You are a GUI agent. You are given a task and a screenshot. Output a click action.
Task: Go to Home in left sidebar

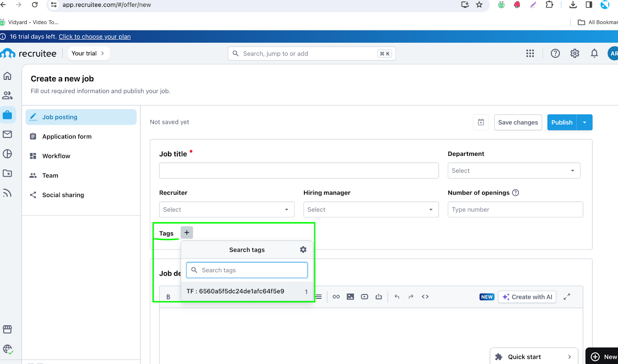[x=7, y=76]
